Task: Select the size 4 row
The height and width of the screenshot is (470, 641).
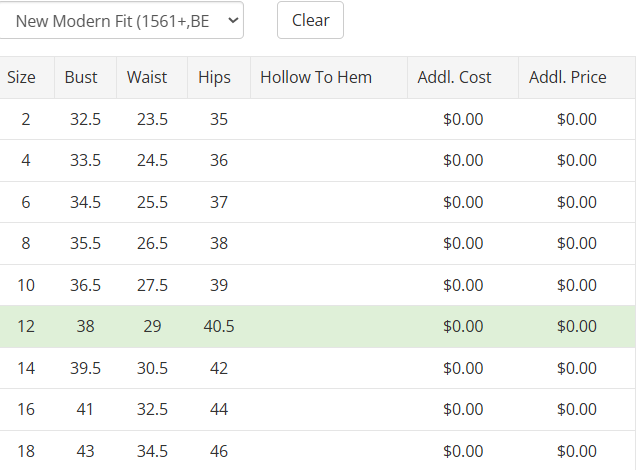Action: [x=26, y=161]
